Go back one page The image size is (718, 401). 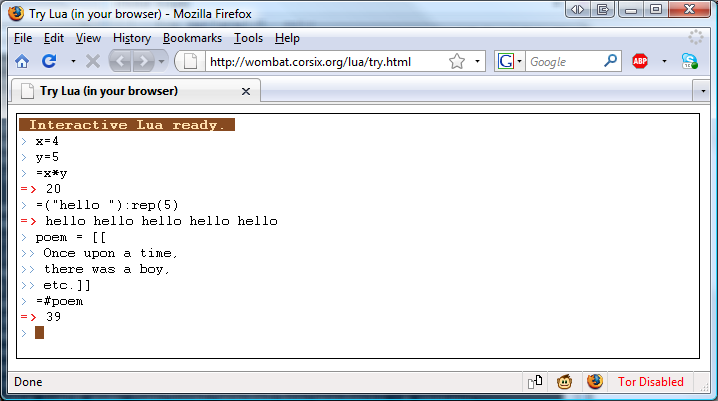(x=120, y=61)
